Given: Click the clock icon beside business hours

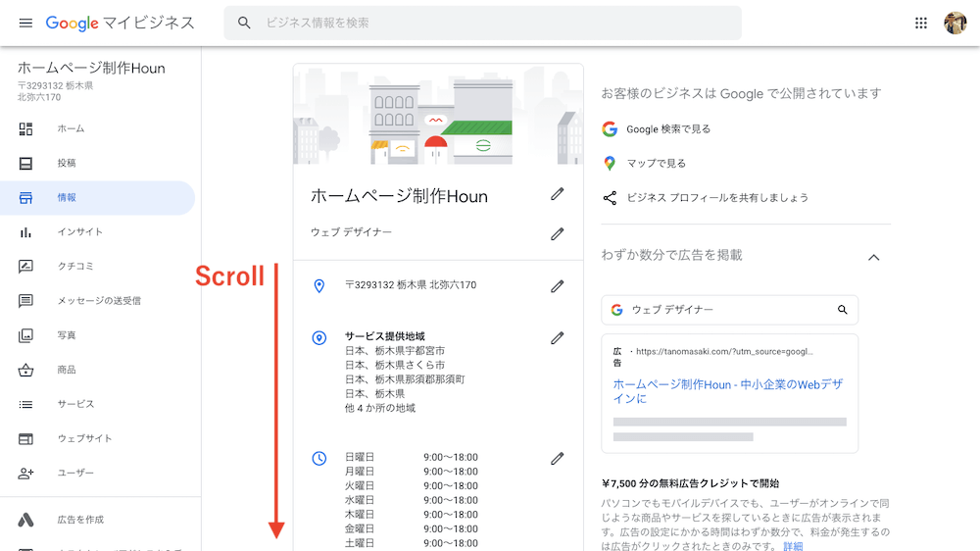Looking at the screenshot, I should (x=318, y=459).
